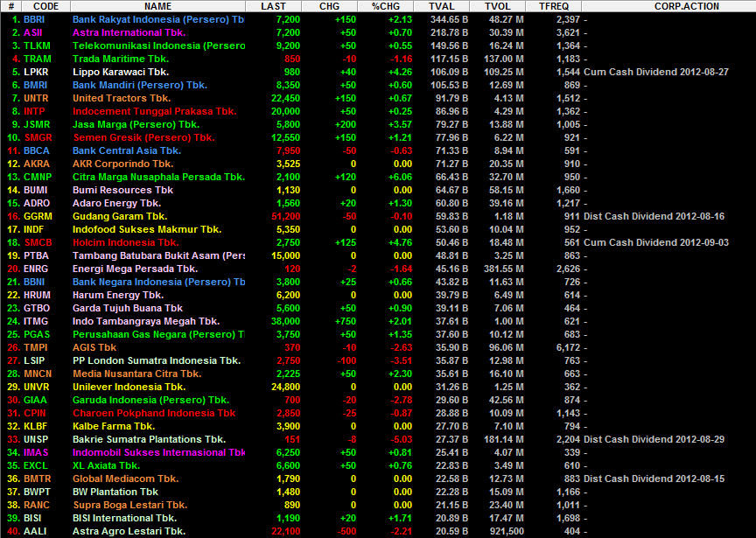Select stock code AKRA
Screen dimensions: 756x538
click(37, 164)
